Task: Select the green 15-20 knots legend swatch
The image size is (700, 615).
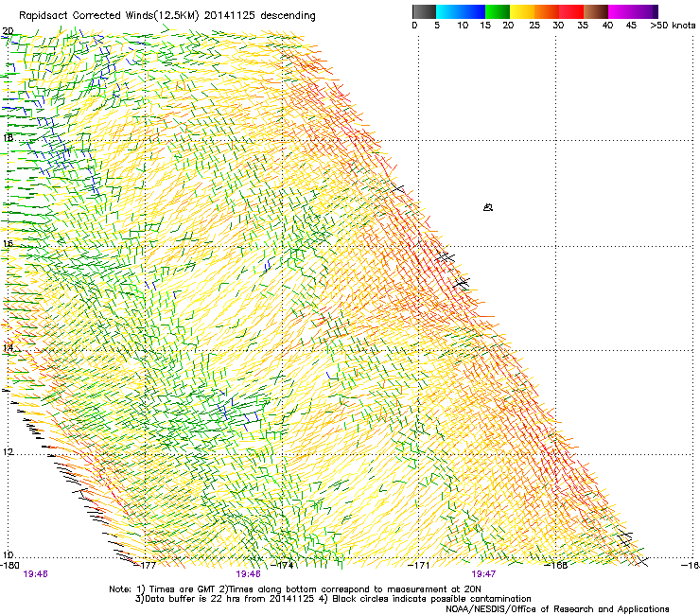Action: [498, 11]
